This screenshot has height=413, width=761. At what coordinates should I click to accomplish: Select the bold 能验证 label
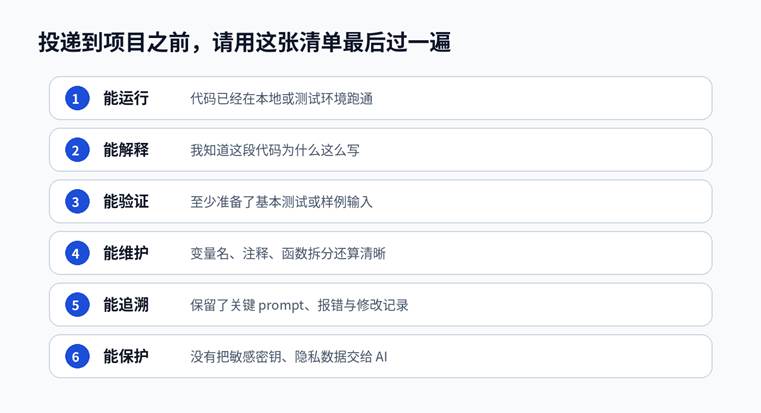[126, 202]
